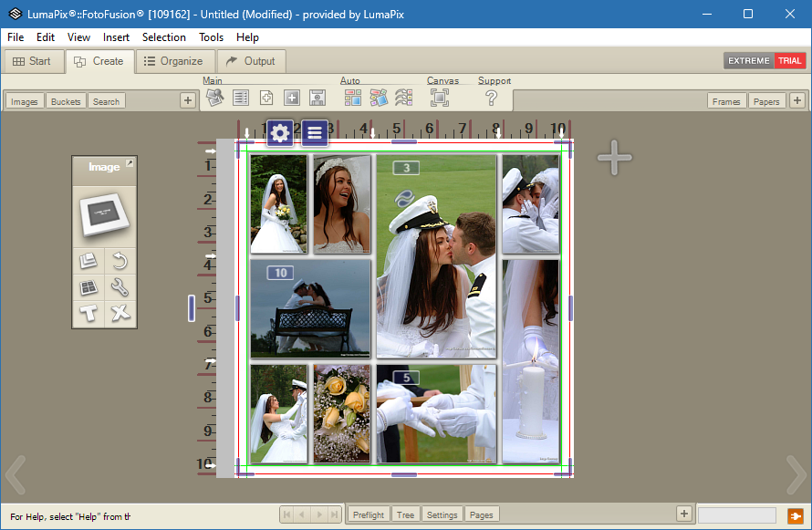
Task: Open the Settings tab at bottom
Action: click(442, 514)
